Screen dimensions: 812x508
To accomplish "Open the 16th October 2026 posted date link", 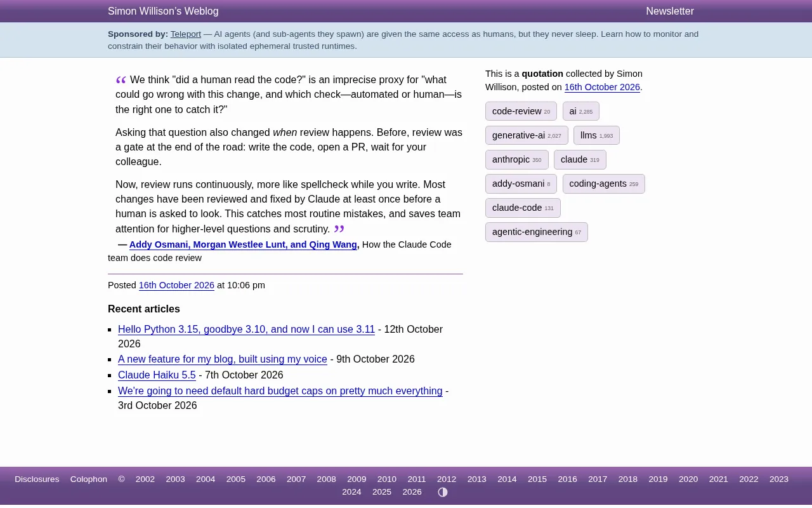I will [176, 285].
